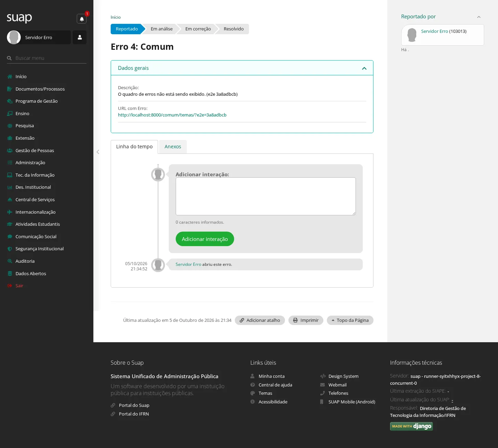The image size is (498, 448).
Task: Click the user profile icon button
Action: coord(80,37)
